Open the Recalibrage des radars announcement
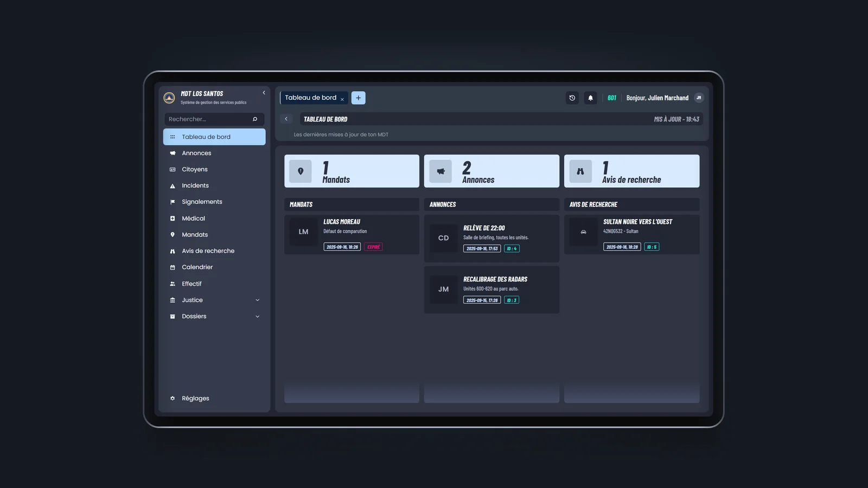 (x=492, y=290)
